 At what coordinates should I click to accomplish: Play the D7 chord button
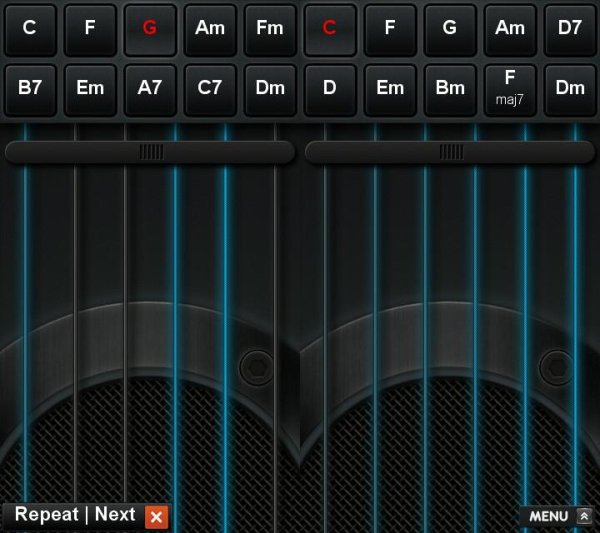pyautogui.click(x=570, y=29)
